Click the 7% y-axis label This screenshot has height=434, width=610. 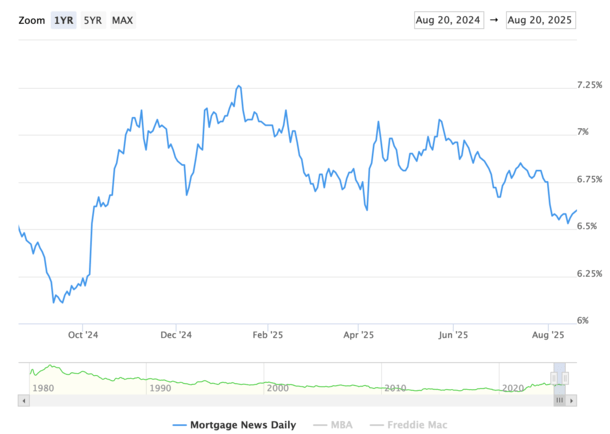(583, 132)
